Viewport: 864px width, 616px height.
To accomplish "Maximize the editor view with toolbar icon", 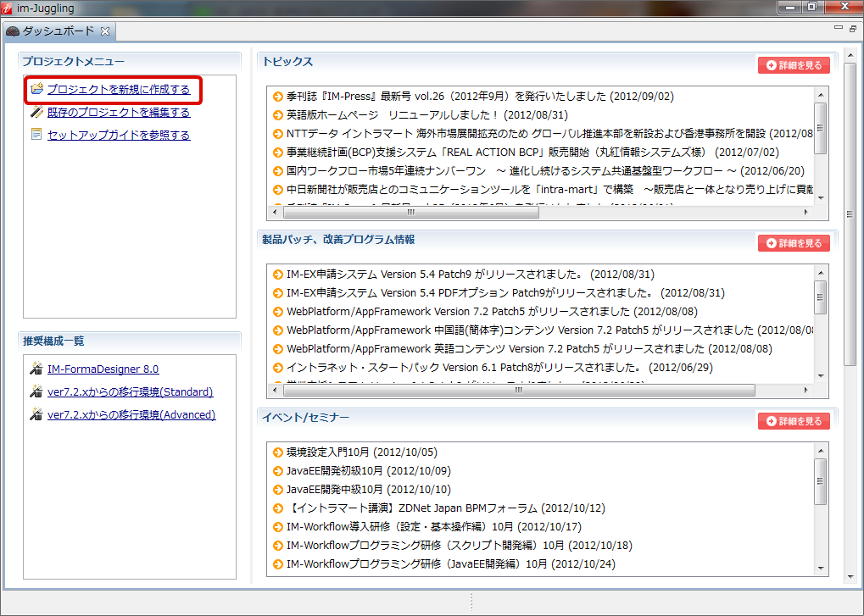I will (x=853, y=28).
